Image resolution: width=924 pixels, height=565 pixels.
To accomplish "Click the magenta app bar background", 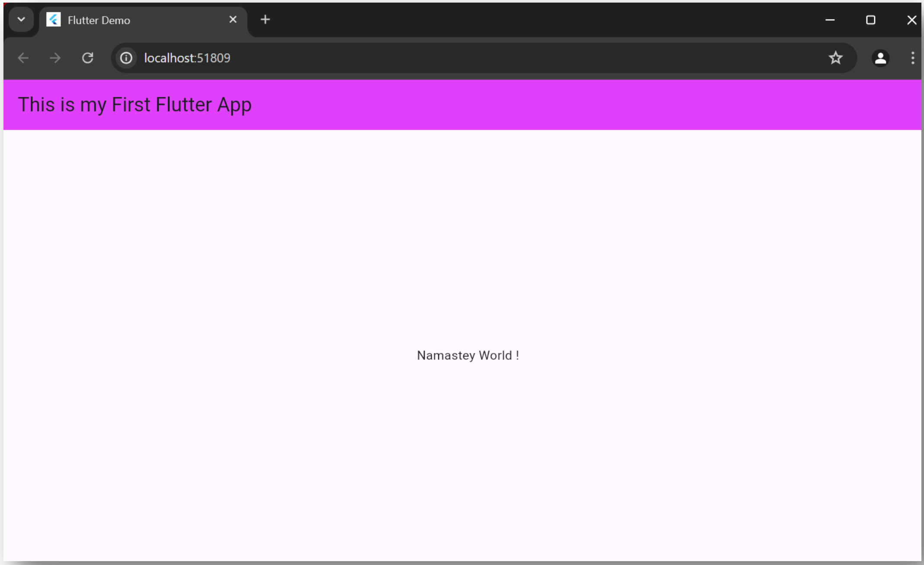I will pos(562,105).
